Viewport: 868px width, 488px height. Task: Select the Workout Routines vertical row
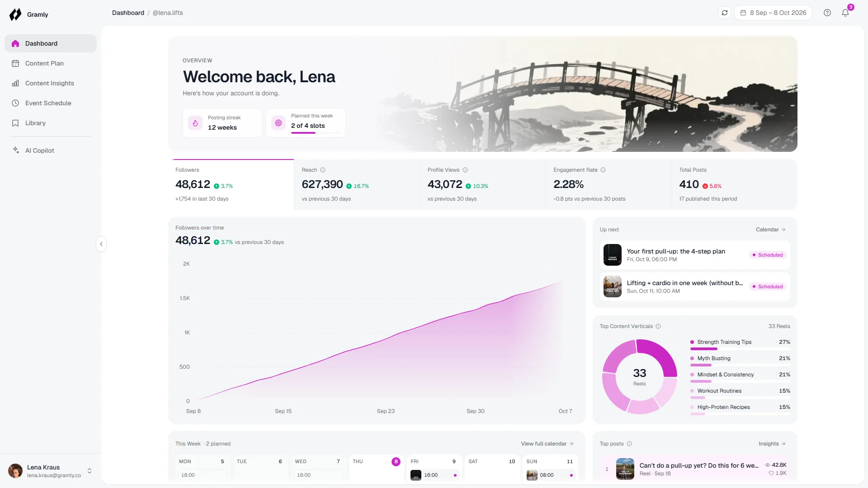click(740, 393)
